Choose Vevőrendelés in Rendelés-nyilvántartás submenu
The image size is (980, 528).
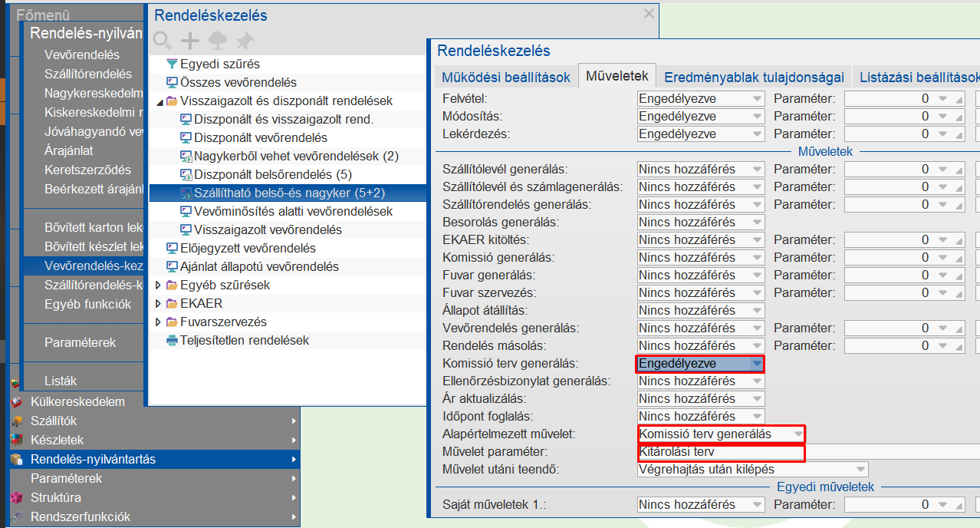pos(84,55)
